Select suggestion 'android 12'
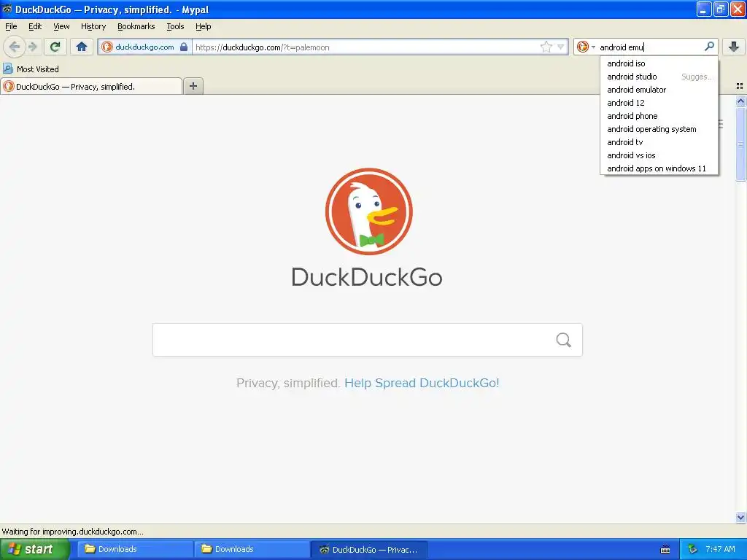Image resolution: width=747 pixels, height=560 pixels. coord(659,103)
